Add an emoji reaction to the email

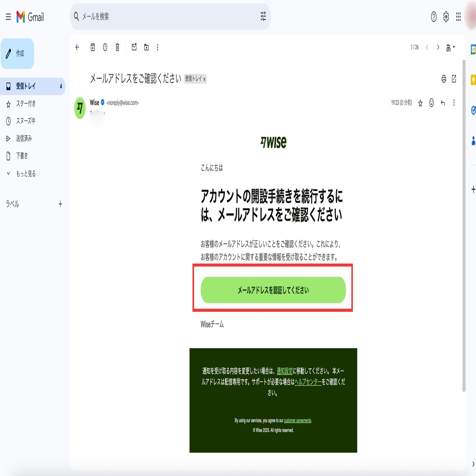point(431,103)
